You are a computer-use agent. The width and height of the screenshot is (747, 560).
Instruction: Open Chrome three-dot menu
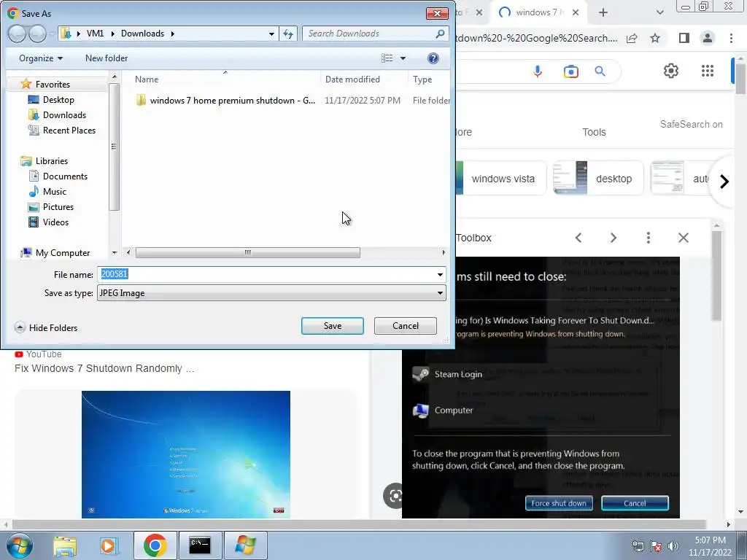tap(731, 38)
